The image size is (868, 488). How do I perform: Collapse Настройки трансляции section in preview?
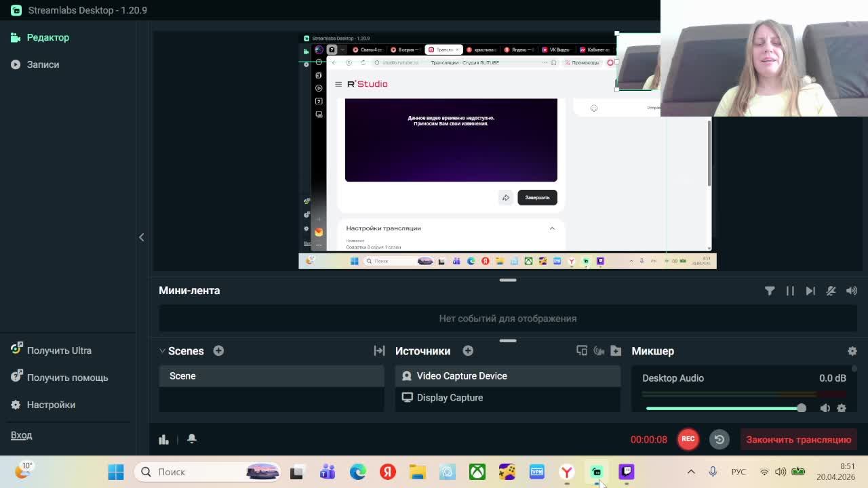pyautogui.click(x=552, y=228)
